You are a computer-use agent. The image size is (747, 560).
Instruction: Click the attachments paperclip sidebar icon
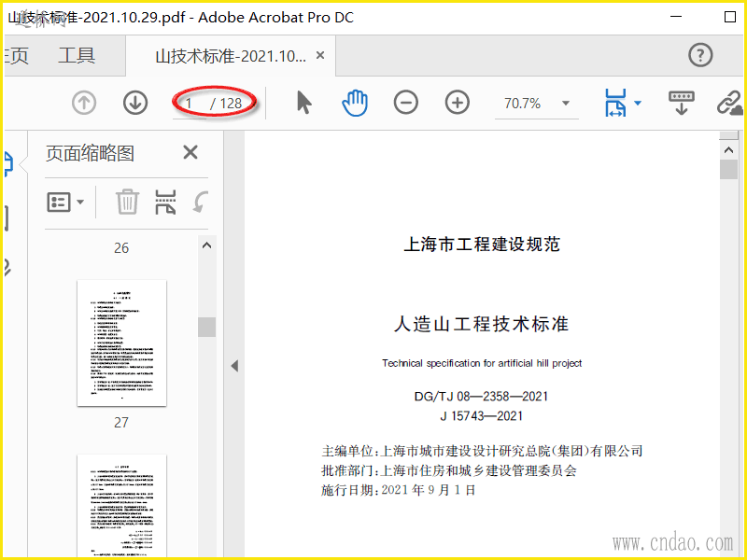(x=7, y=267)
